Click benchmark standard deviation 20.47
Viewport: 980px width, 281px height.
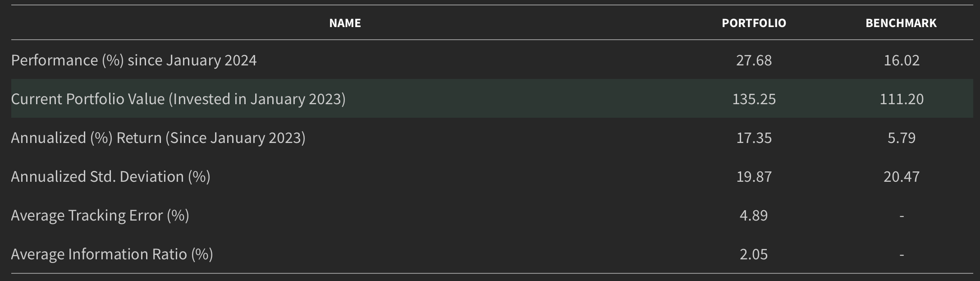point(901,177)
